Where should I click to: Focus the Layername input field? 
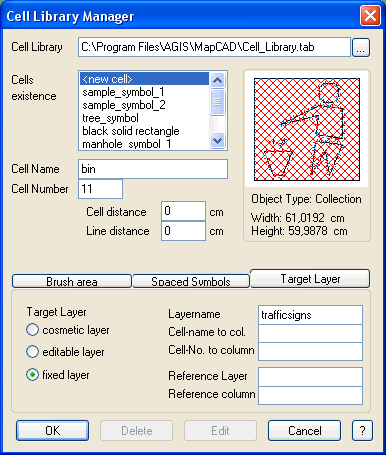(310, 315)
